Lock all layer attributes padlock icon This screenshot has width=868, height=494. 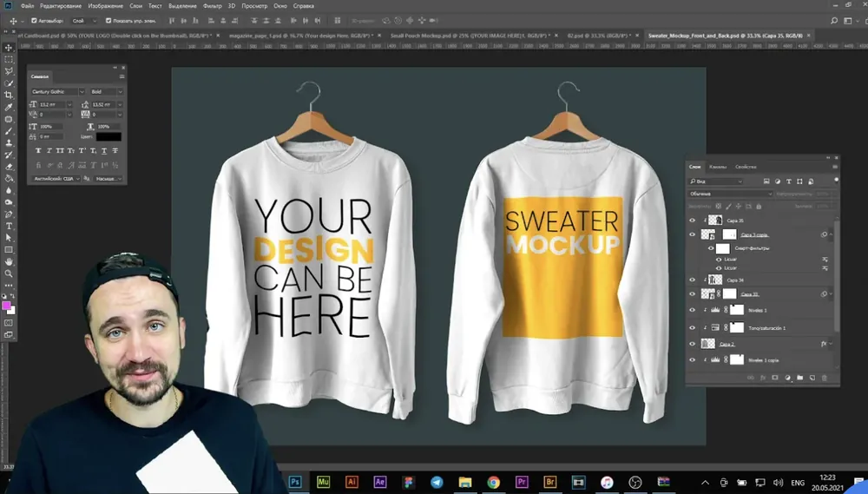pyautogui.click(x=759, y=206)
